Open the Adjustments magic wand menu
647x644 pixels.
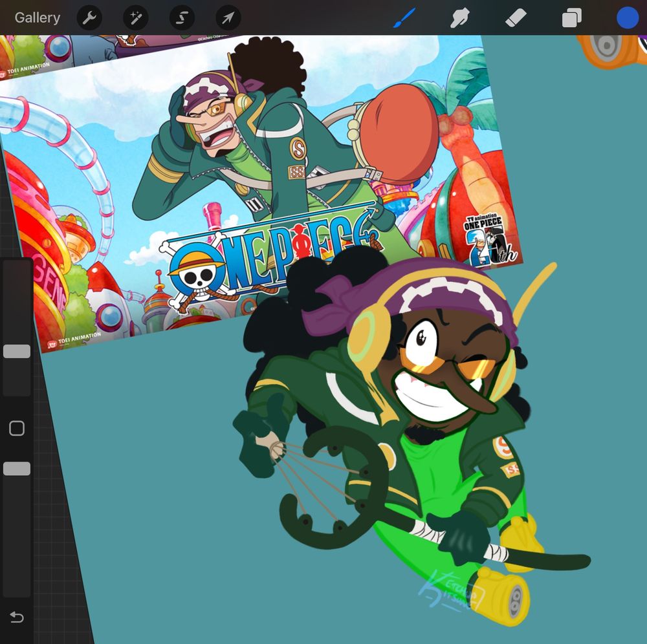click(136, 17)
